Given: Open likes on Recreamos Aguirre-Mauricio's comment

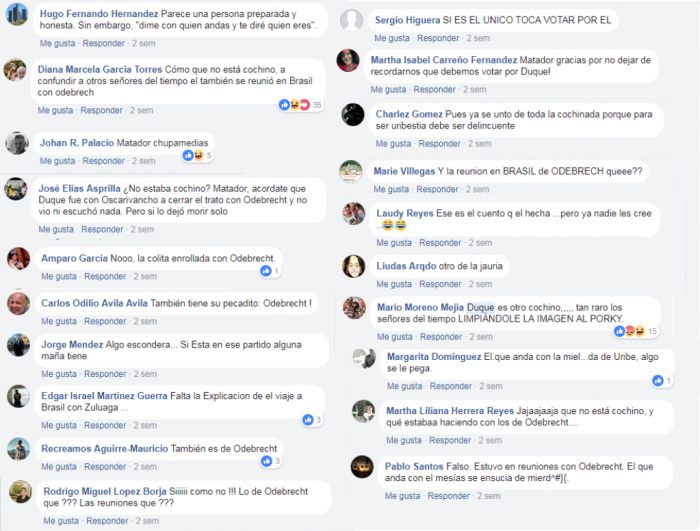Looking at the screenshot, I should pyautogui.click(x=271, y=461).
